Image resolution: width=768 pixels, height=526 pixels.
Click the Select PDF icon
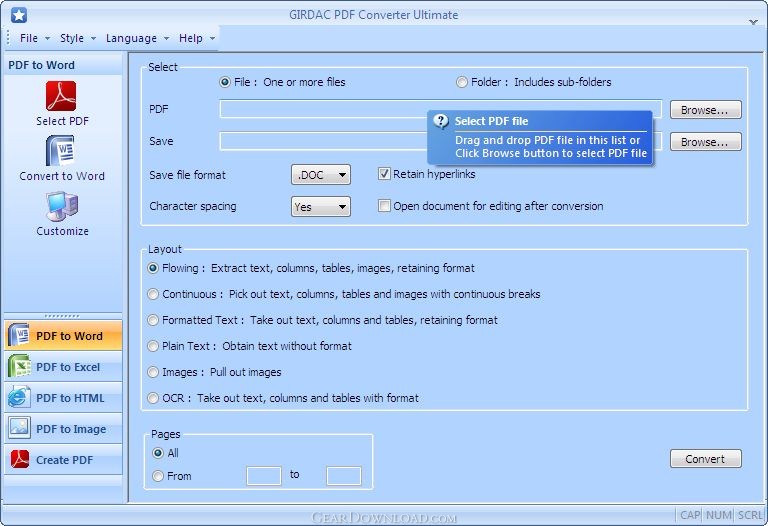point(61,96)
